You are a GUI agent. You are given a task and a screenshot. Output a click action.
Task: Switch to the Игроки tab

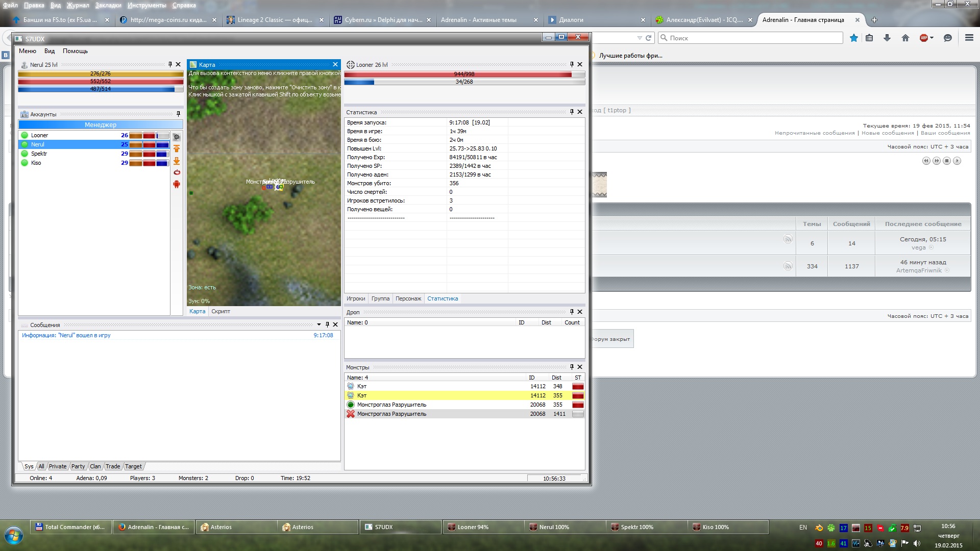pyautogui.click(x=356, y=298)
